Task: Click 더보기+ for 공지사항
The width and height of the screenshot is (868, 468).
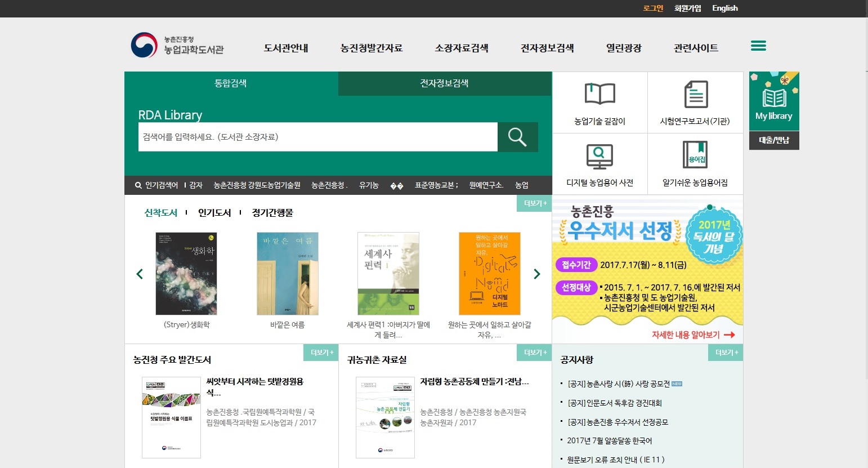Action: (726, 353)
